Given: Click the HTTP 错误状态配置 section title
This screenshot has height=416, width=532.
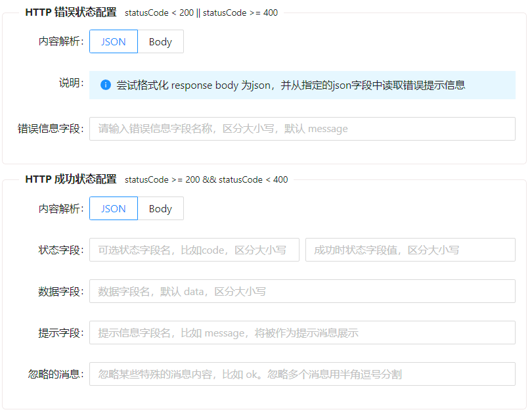Looking at the screenshot, I should pyautogui.click(x=71, y=12).
